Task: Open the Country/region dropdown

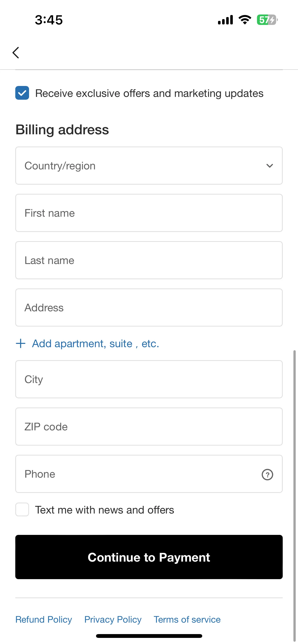Action: pyautogui.click(x=149, y=166)
